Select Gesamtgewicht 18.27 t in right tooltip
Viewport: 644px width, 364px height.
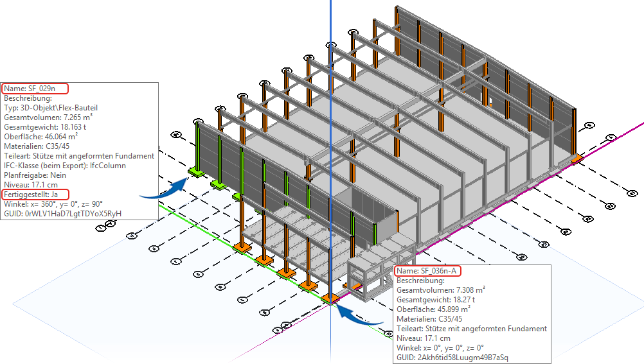(435, 300)
